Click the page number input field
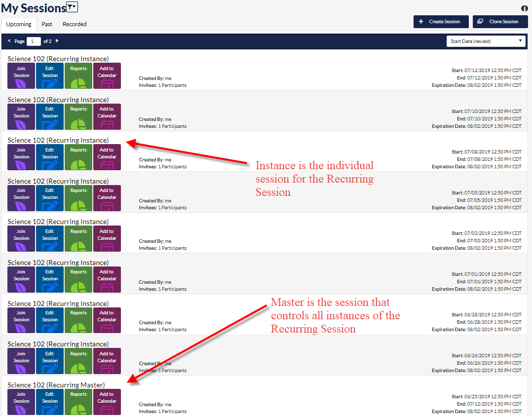The image size is (532, 416). 34,41
